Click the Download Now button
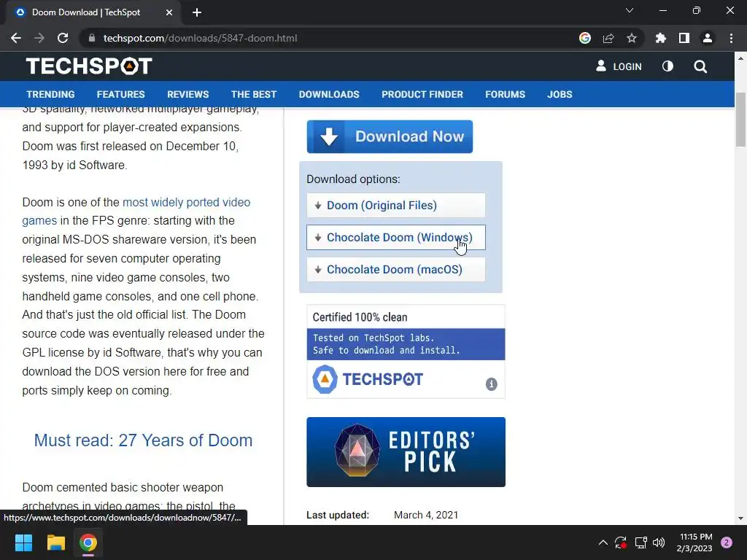Image resolution: width=747 pixels, height=560 pixels. point(390,136)
